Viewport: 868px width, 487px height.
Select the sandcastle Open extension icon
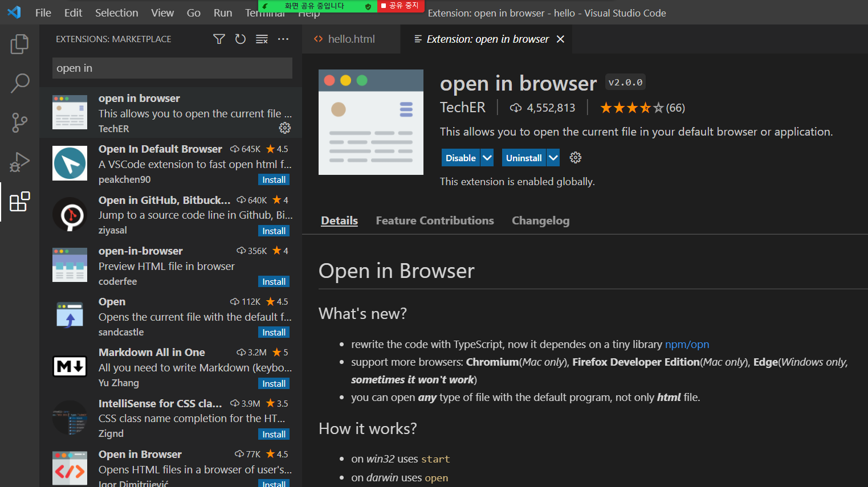pos(70,315)
